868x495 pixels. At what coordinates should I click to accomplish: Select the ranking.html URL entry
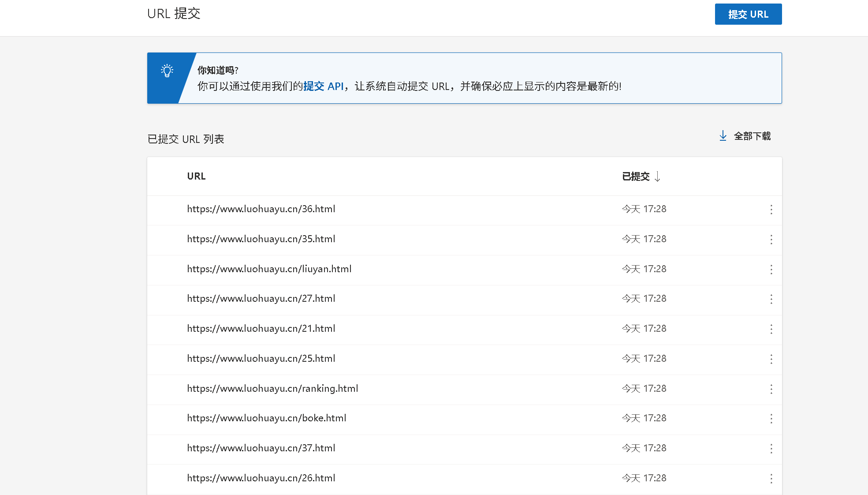pyautogui.click(x=272, y=389)
